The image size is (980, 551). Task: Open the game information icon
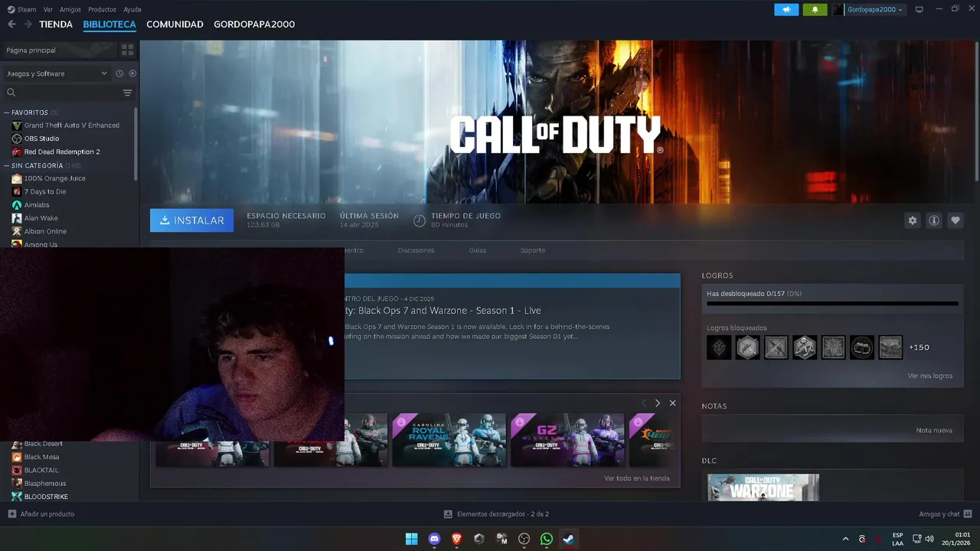pyautogui.click(x=934, y=220)
